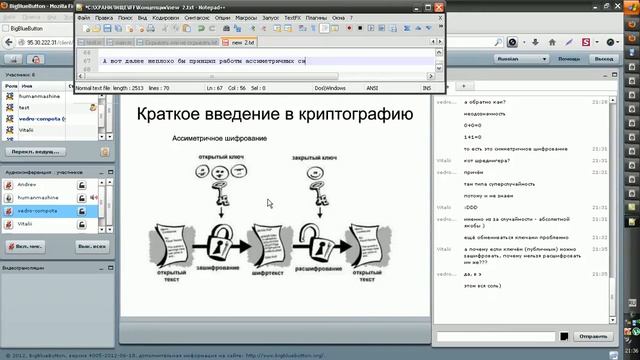Open the Макросы menu in Notepad++

pyautogui.click(x=246, y=18)
